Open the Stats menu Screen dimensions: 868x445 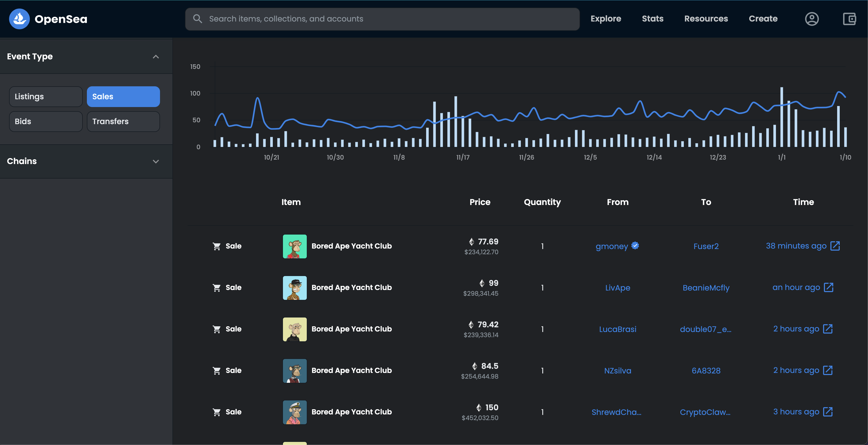pos(652,19)
